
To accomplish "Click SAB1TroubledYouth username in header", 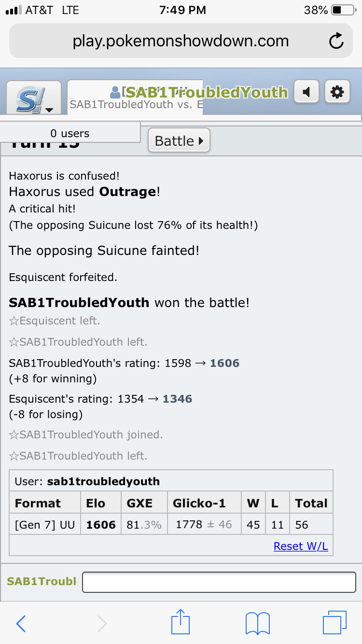I will 207,92.
